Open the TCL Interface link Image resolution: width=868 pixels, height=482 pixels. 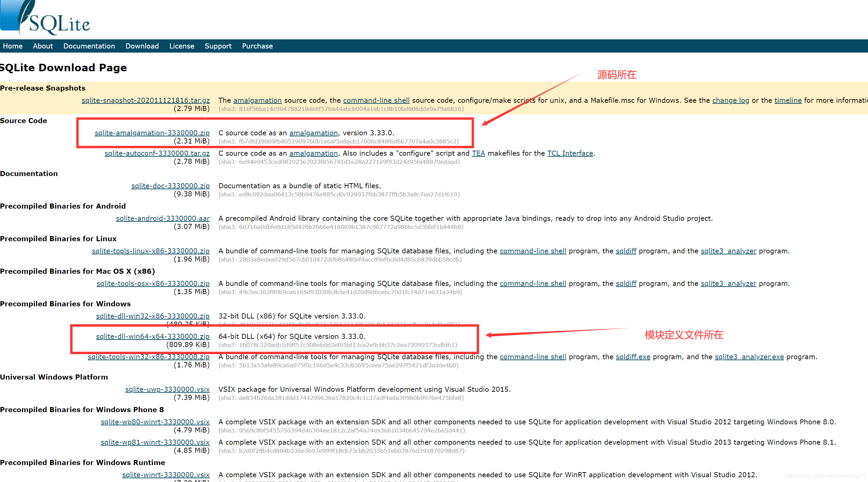click(x=570, y=153)
